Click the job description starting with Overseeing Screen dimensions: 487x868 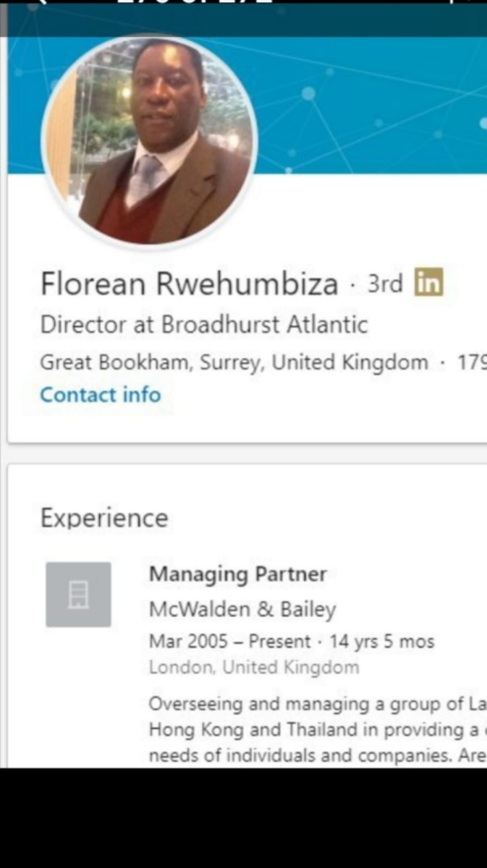coord(317,704)
